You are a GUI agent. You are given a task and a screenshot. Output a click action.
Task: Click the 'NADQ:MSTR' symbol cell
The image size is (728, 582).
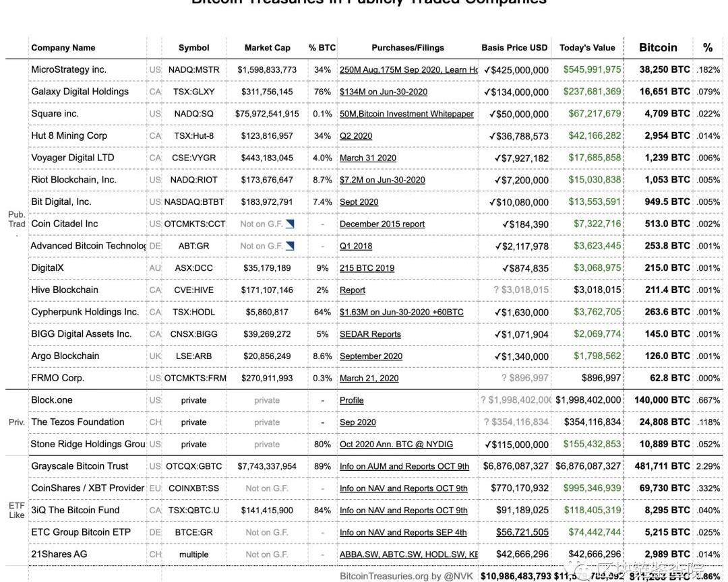pyautogui.click(x=193, y=70)
